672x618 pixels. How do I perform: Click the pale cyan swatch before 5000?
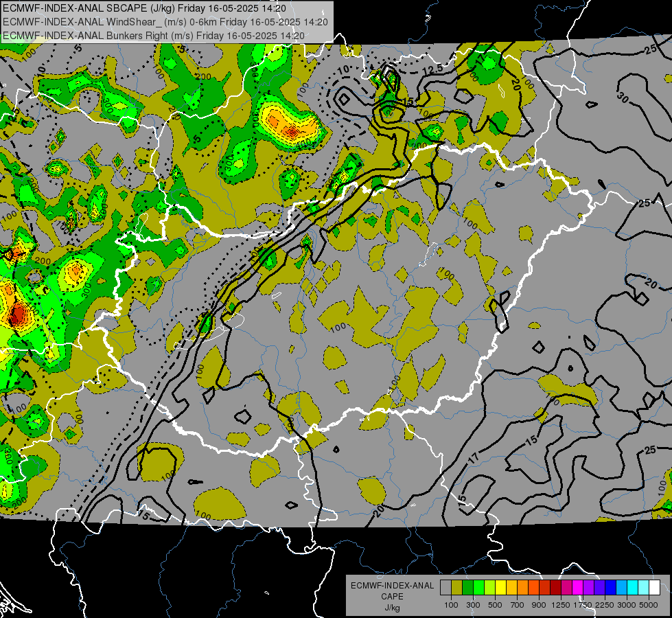[644, 587]
